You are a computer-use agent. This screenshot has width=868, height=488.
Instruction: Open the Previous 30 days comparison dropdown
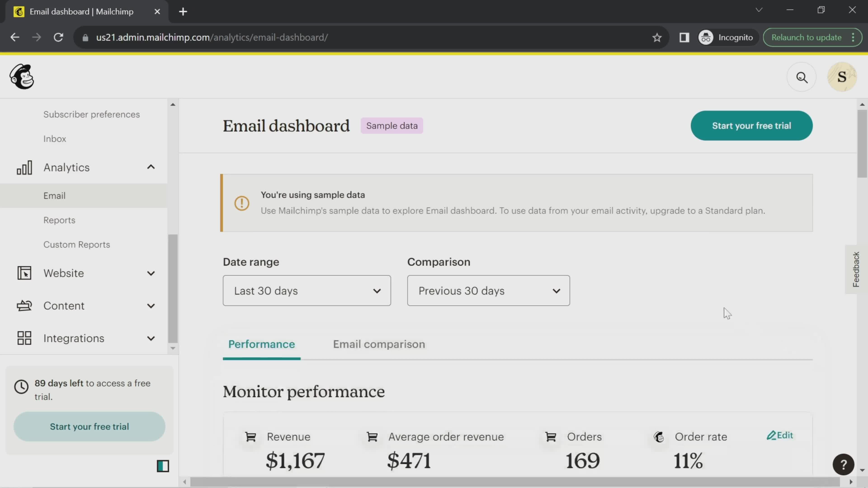488,290
